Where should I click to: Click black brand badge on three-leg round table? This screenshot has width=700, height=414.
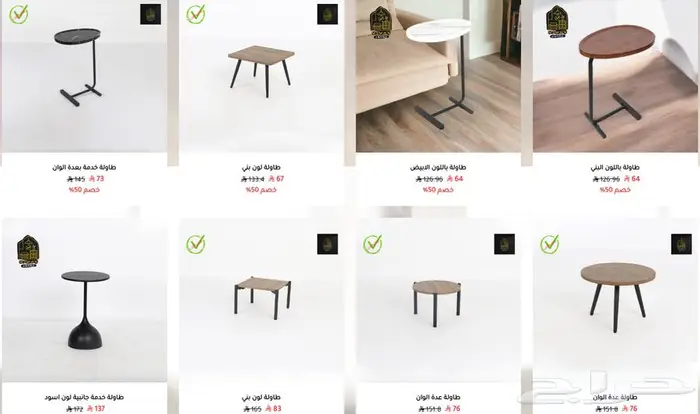point(681,244)
